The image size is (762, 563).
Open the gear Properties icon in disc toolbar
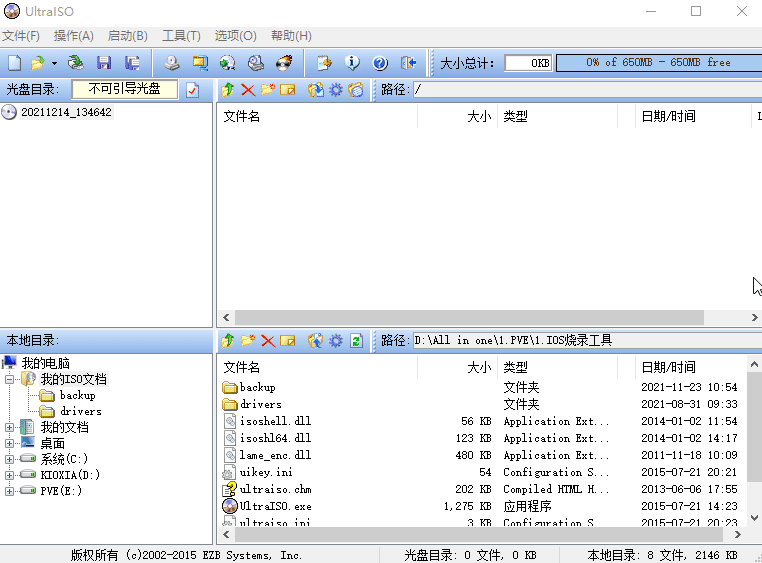(336, 90)
